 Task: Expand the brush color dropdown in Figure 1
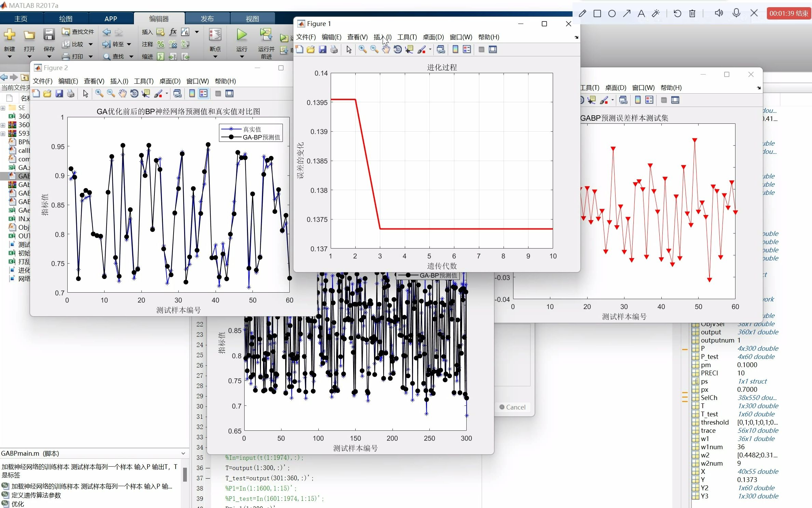point(430,50)
